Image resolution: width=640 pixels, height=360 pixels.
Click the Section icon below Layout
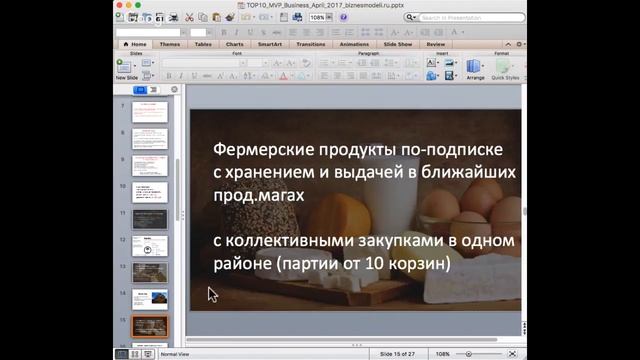click(146, 76)
